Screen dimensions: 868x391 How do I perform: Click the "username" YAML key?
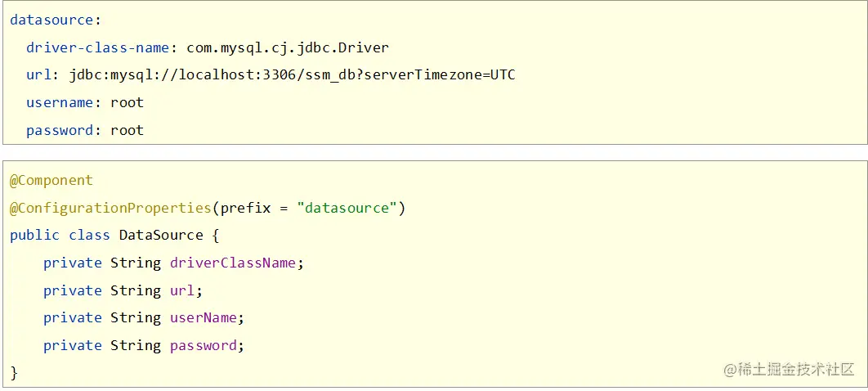click(59, 102)
